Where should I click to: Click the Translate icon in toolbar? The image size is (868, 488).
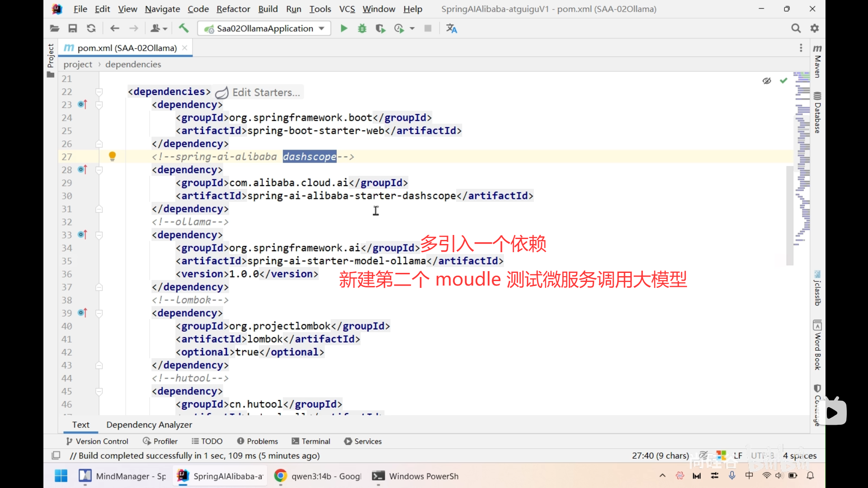pos(451,28)
